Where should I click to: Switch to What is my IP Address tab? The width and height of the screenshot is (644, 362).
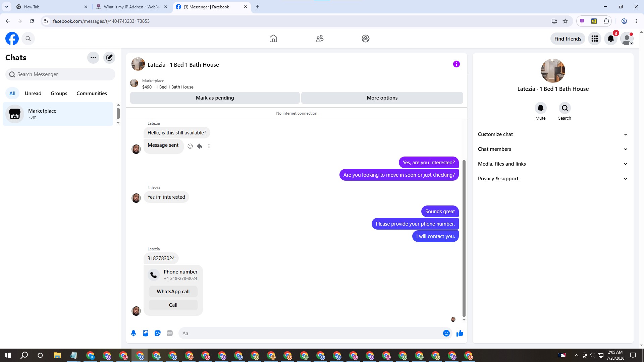(x=131, y=7)
